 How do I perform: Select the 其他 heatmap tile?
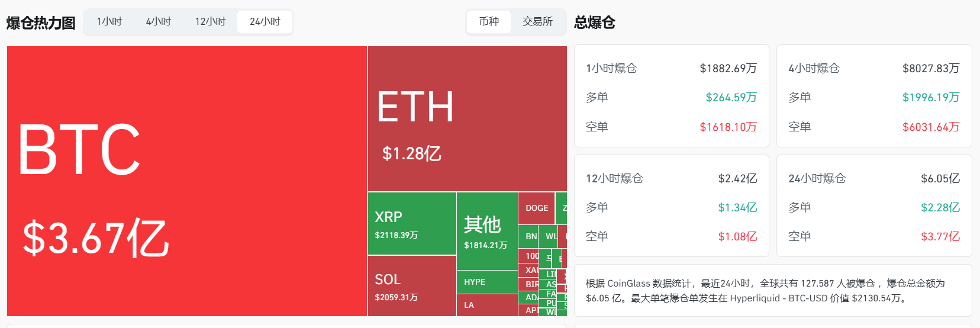pyautogui.click(x=486, y=231)
